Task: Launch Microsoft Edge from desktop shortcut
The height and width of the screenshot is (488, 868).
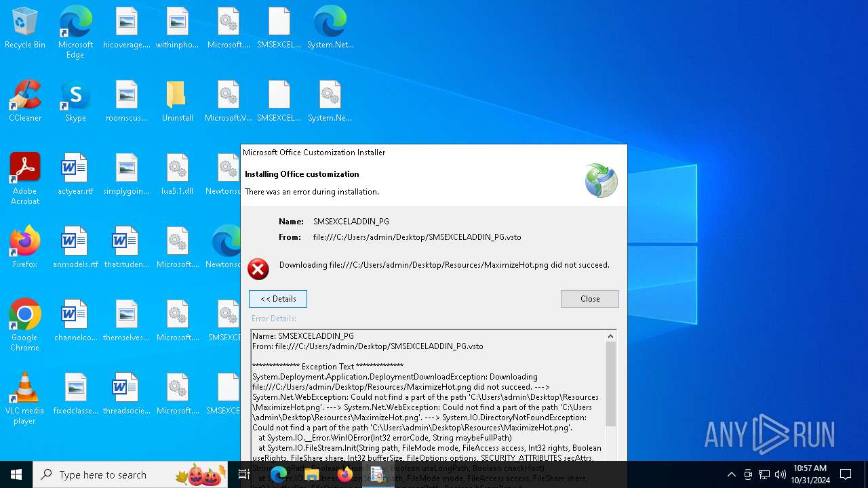Action: [x=75, y=33]
